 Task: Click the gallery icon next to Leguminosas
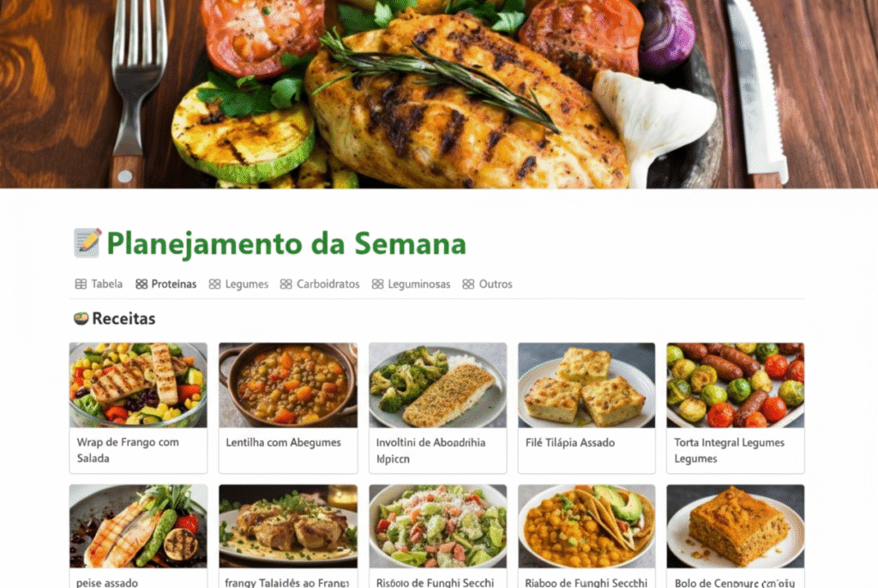point(377,284)
